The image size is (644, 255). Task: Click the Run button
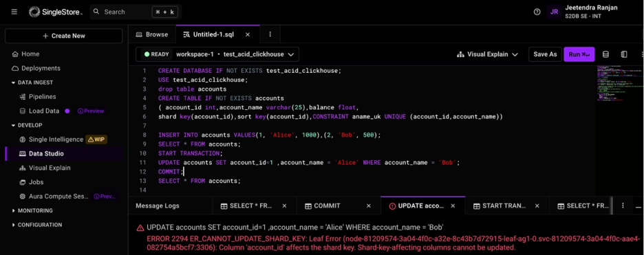(579, 54)
